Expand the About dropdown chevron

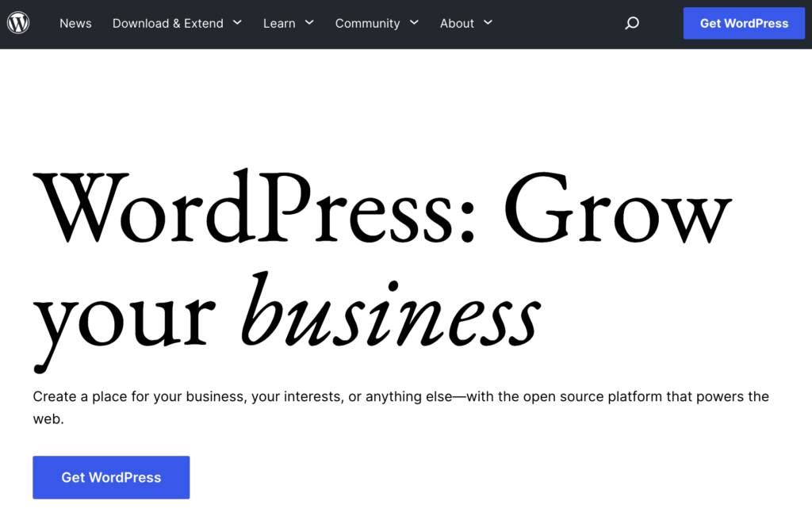click(488, 23)
